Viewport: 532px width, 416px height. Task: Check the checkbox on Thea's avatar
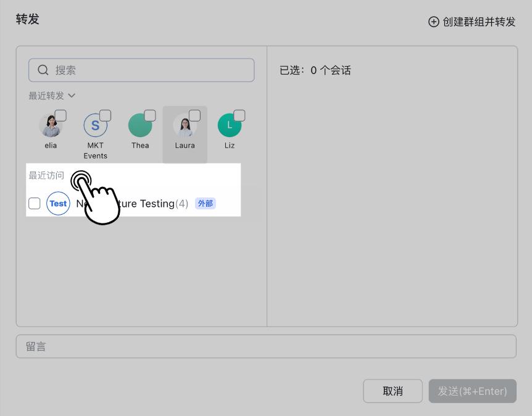[149, 115]
